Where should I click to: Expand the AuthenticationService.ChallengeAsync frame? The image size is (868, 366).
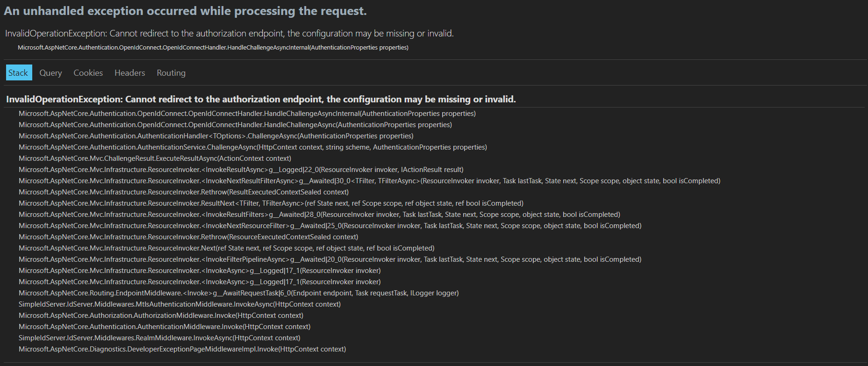(252, 147)
